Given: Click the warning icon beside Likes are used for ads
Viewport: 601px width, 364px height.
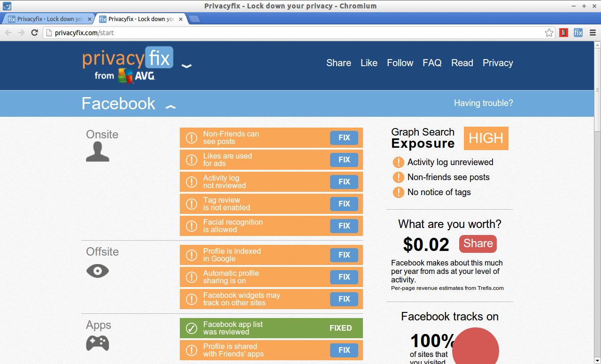Looking at the screenshot, I should point(192,160).
